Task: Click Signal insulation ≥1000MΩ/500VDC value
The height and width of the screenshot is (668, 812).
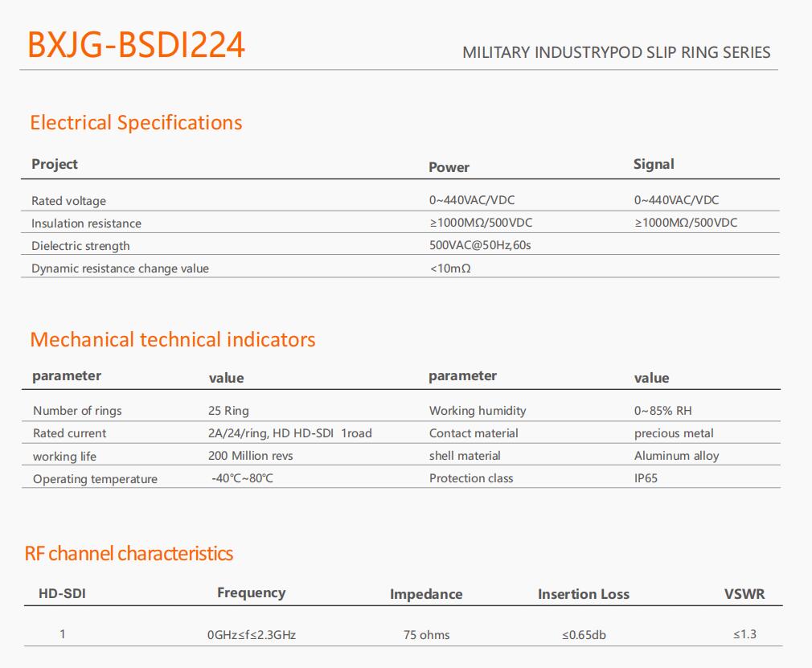Action: [x=686, y=223]
